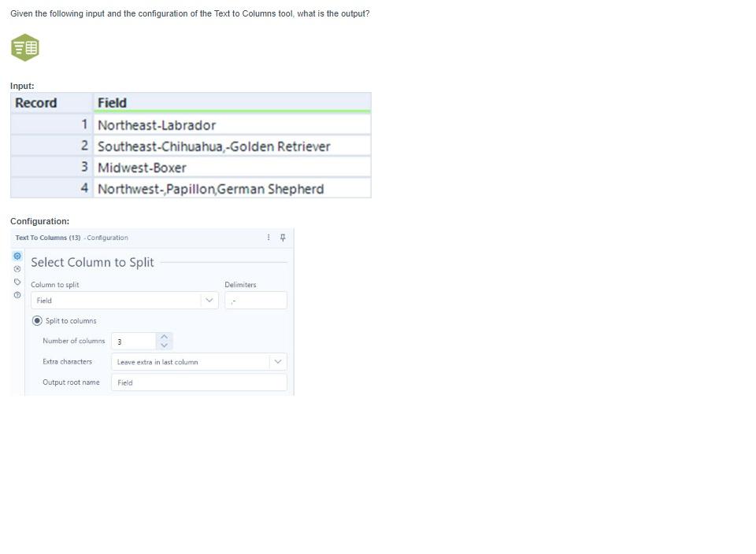Open the kebab menu in Configuration header
This screenshot has height=554, width=756.
click(x=268, y=237)
